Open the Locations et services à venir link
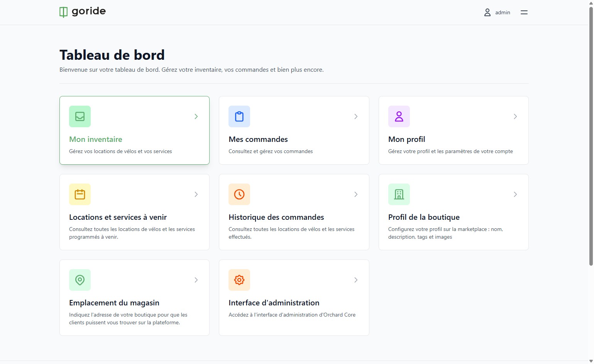Image resolution: width=594 pixels, height=364 pixels. tap(118, 217)
